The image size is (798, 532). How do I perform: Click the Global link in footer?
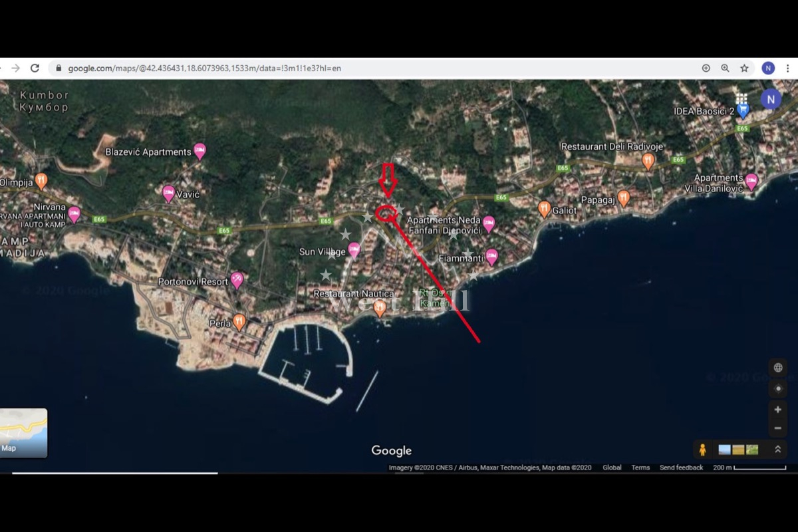tap(612, 467)
